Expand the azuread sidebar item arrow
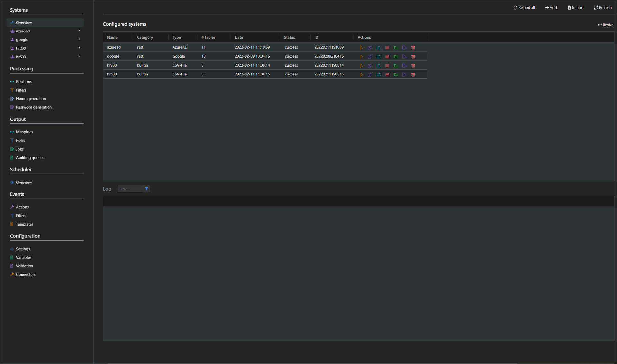 [x=79, y=31]
